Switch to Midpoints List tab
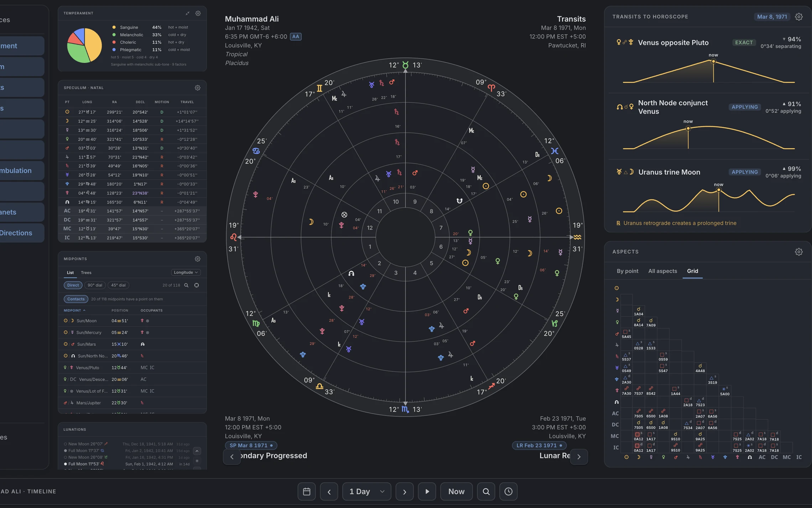This screenshot has height=508, width=812. tap(70, 272)
